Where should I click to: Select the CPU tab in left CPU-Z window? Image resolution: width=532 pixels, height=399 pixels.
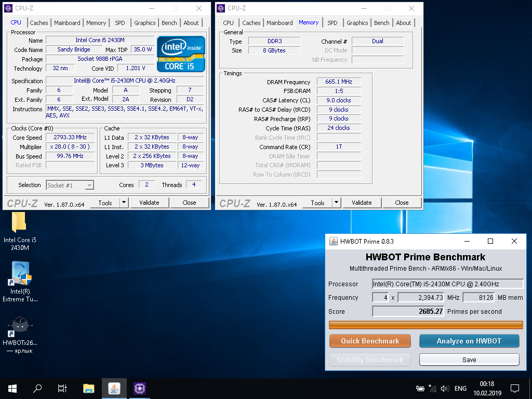tap(16, 22)
